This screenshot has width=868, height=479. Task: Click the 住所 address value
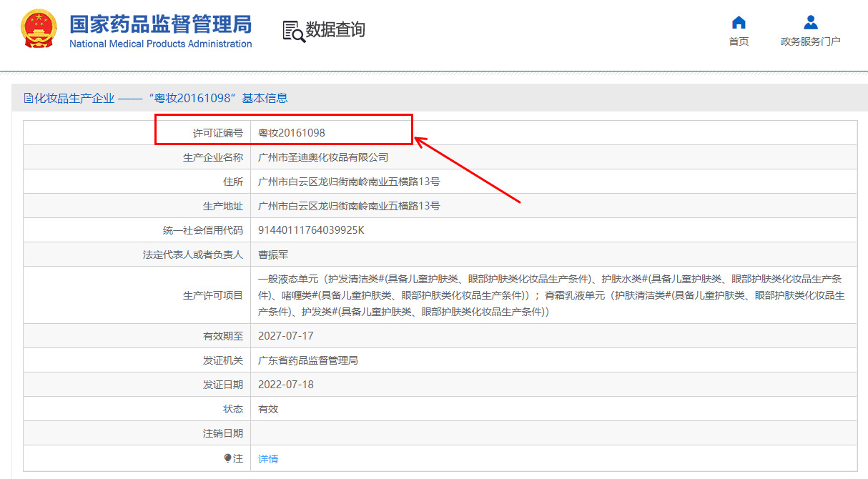349,182
